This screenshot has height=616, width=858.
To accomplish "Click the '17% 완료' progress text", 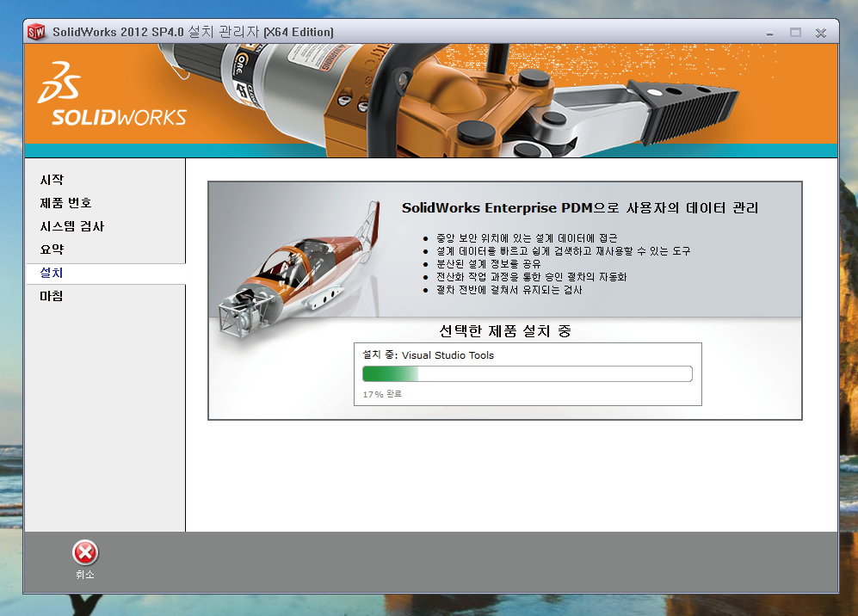I will pyautogui.click(x=382, y=394).
